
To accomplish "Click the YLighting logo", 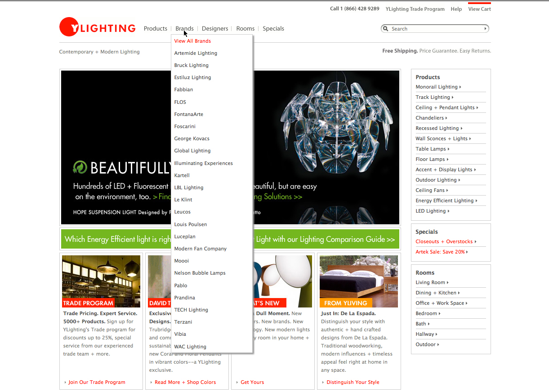I will 98,27.
